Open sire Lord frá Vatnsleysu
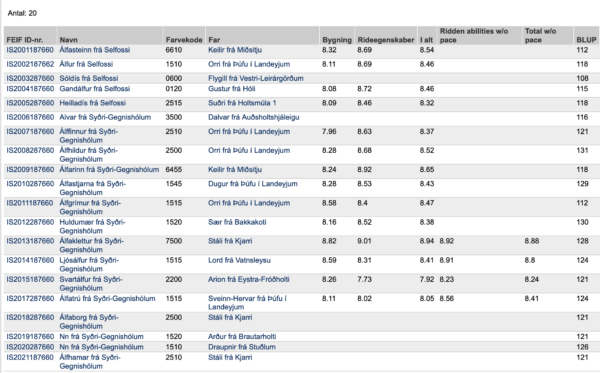Image resolution: width=600 pixels, height=373 pixels. [239, 260]
